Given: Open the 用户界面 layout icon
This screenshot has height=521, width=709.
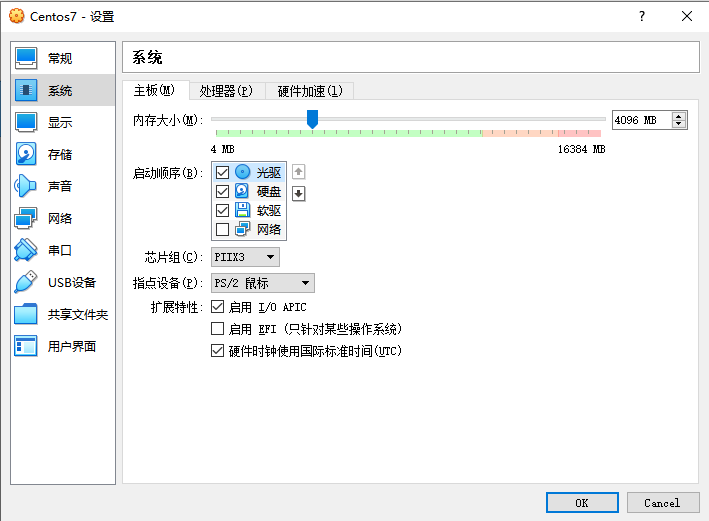Looking at the screenshot, I should tap(26, 346).
